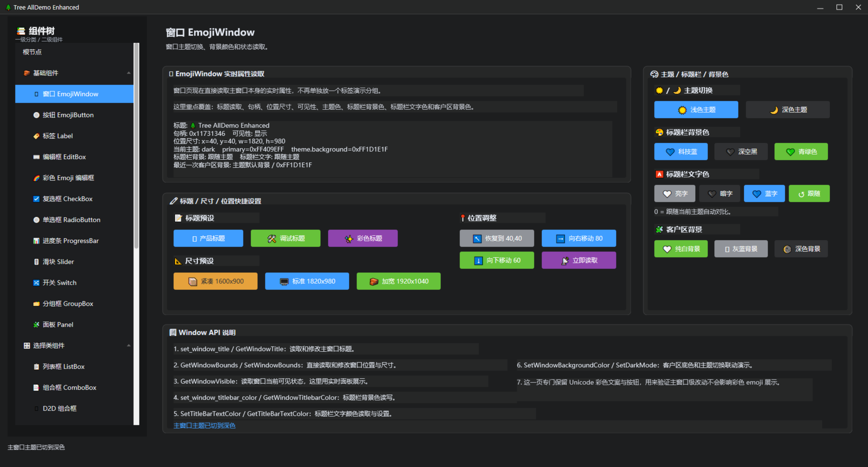This screenshot has width=868, height=467.
Task: Select 列表框 ListBox in component tree
Action: (63, 367)
